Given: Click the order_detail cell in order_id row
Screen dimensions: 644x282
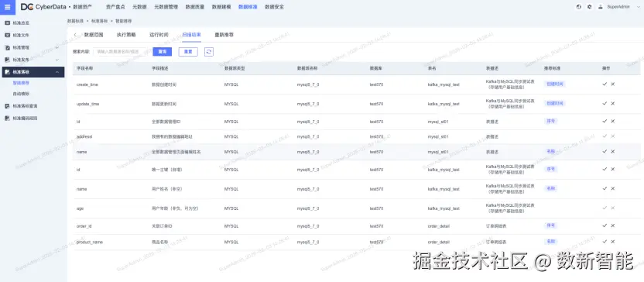Looking at the screenshot, I should tap(439, 226).
